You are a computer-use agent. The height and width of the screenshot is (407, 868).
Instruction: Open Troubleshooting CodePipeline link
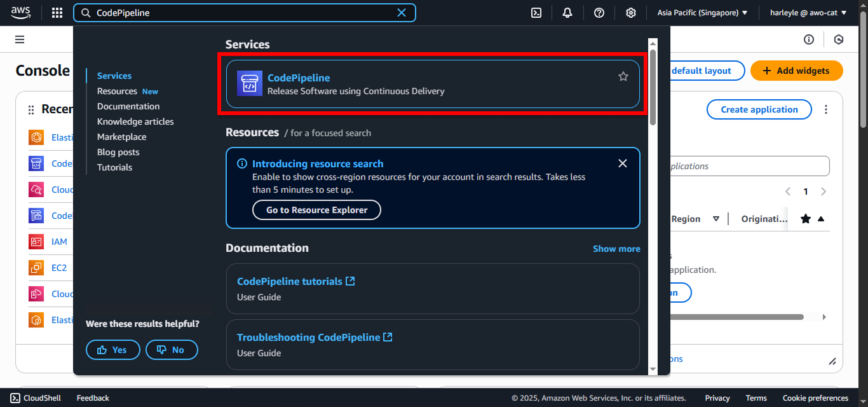click(x=315, y=337)
